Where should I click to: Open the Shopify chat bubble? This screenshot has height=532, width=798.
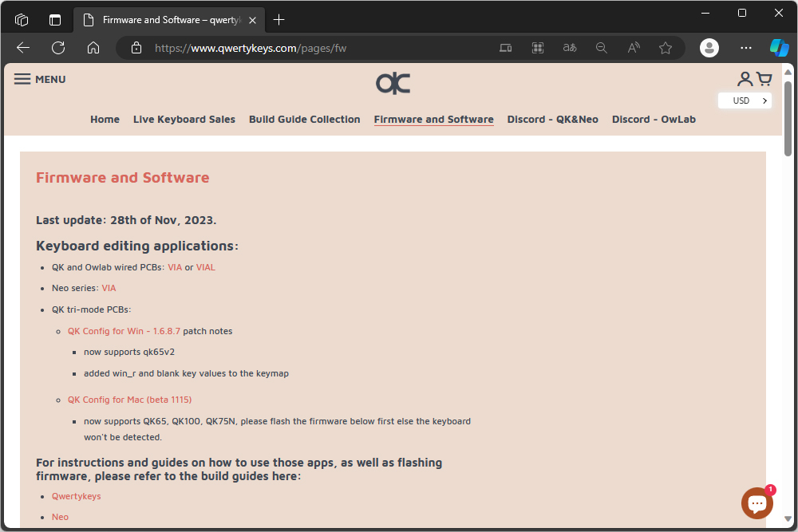[x=757, y=503]
